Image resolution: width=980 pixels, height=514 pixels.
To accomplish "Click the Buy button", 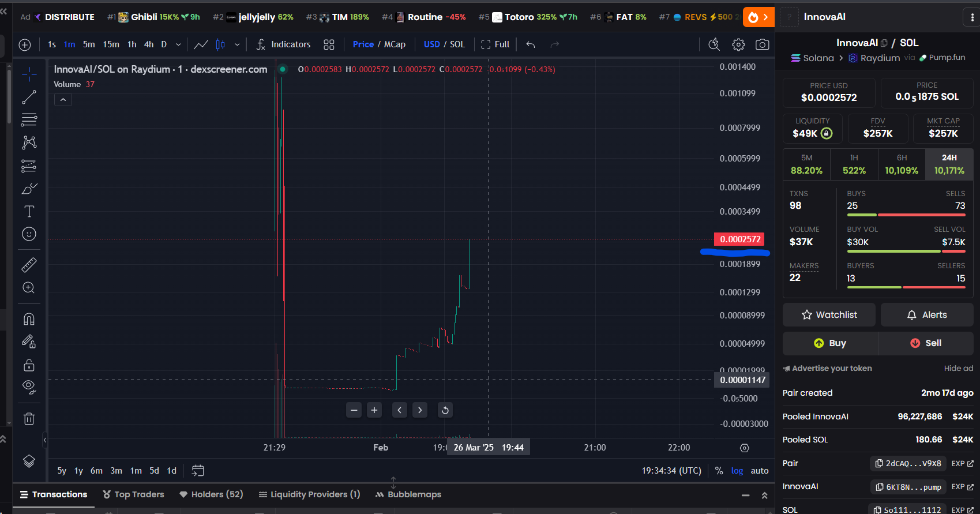I will point(830,343).
